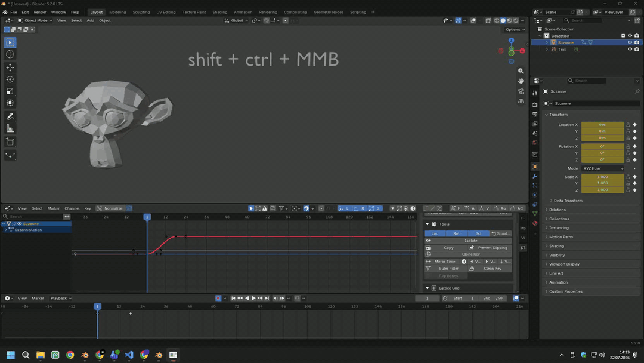Open the Playback dropdown in timeline
644x363 pixels.
(61, 298)
